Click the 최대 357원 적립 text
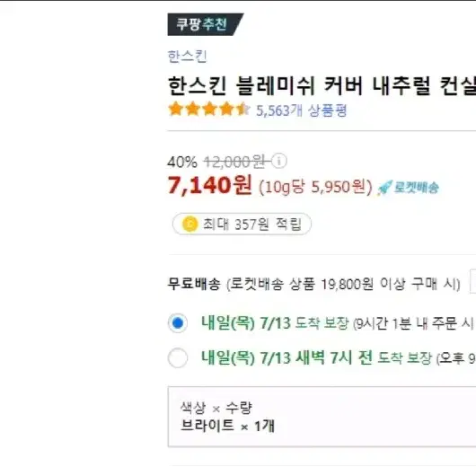476x476 pixels. tap(252, 225)
